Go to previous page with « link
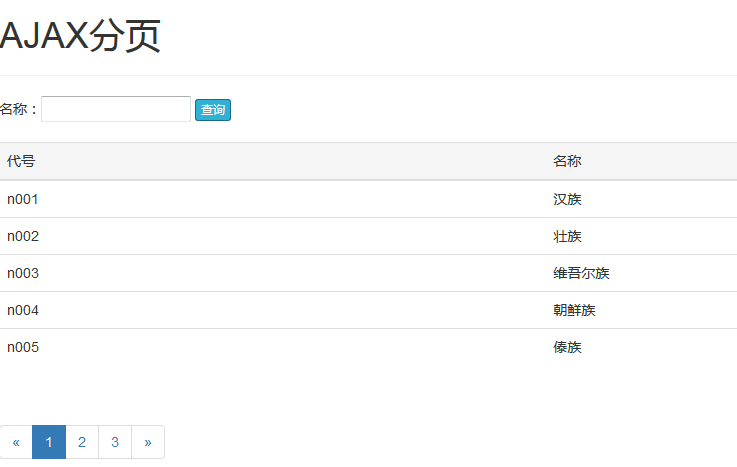The image size is (737, 467). 16,442
